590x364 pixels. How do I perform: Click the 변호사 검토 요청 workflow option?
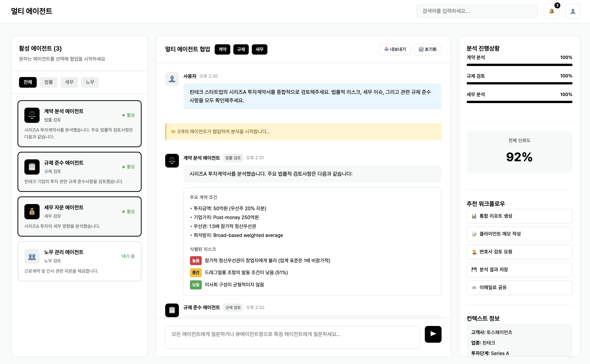tap(519, 252)
